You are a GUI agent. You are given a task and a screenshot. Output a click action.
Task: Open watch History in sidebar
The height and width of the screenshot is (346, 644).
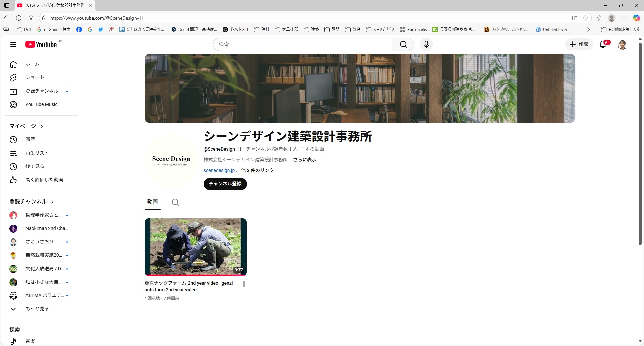tap(30, 139)
